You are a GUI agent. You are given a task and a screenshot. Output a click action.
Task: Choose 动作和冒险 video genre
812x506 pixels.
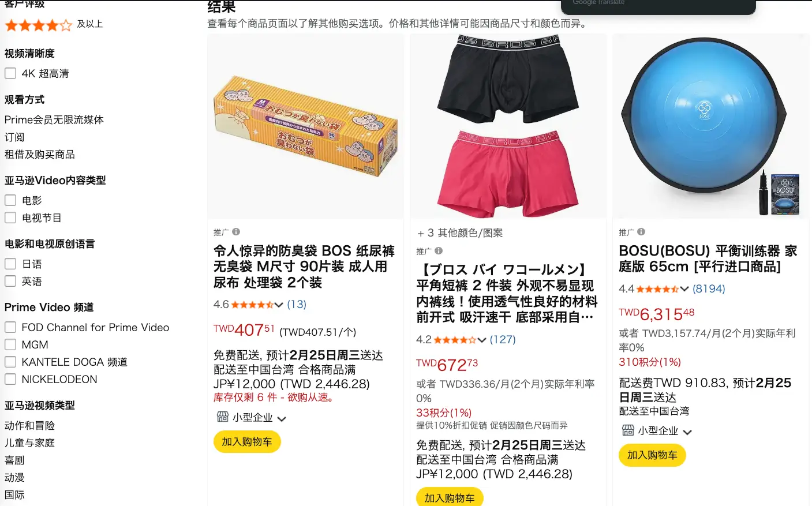30,425
